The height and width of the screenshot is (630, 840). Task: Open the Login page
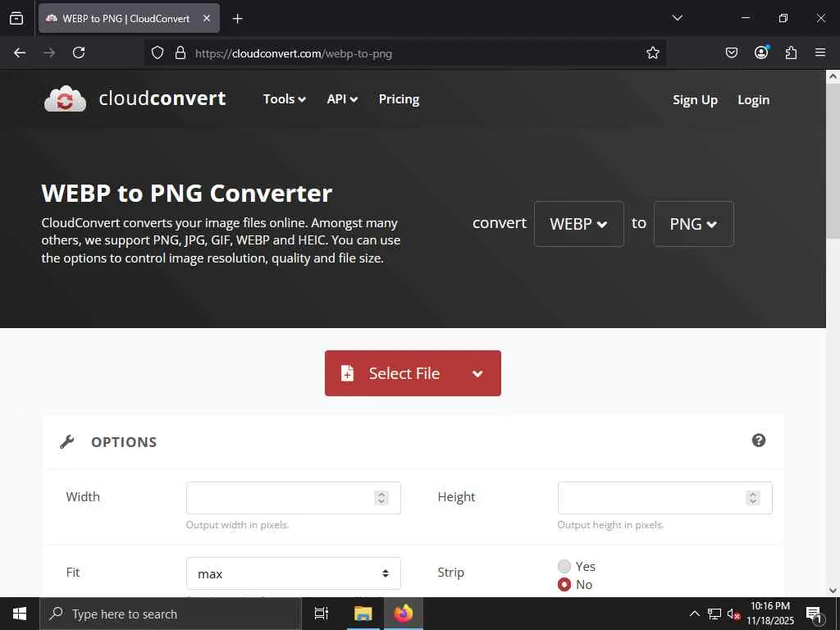(753, 100)
